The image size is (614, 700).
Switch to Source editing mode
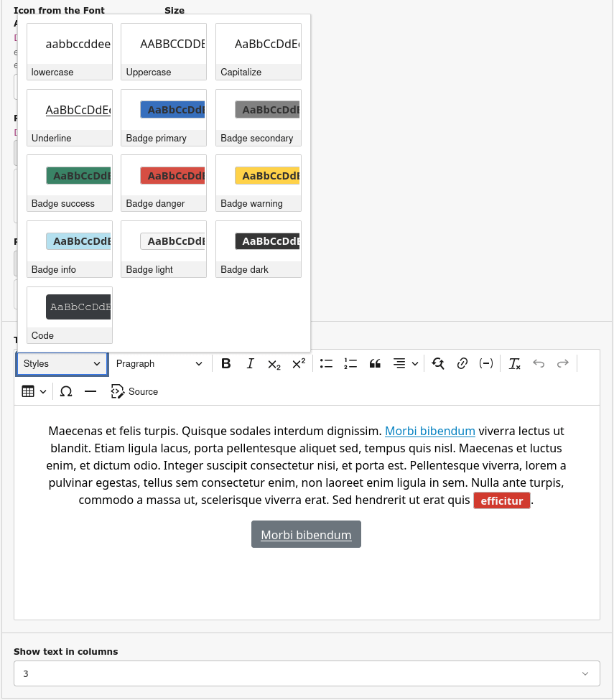(x=134, y=392)
